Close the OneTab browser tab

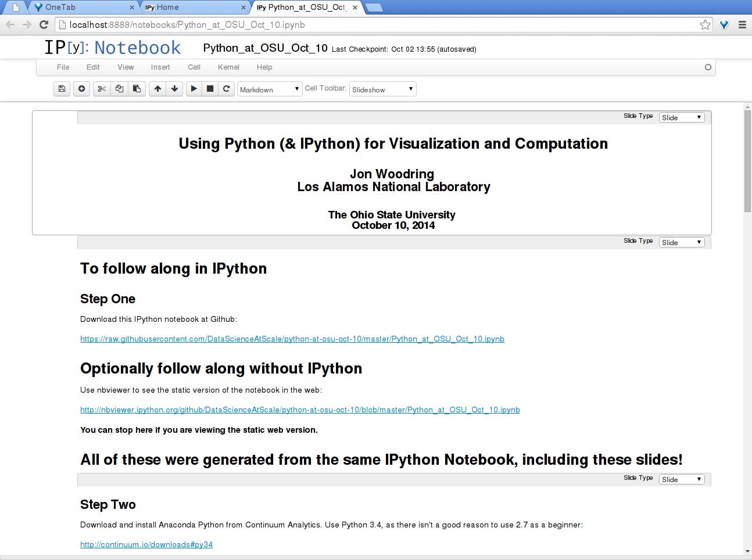(x=132, y=8)
